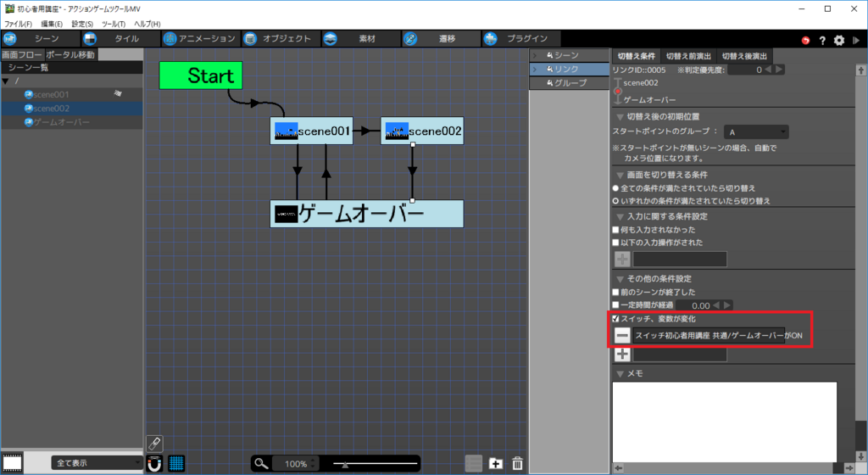Open the ファイル(F) menu
Screen dimensions: 868x475
(x=19, y=24)
